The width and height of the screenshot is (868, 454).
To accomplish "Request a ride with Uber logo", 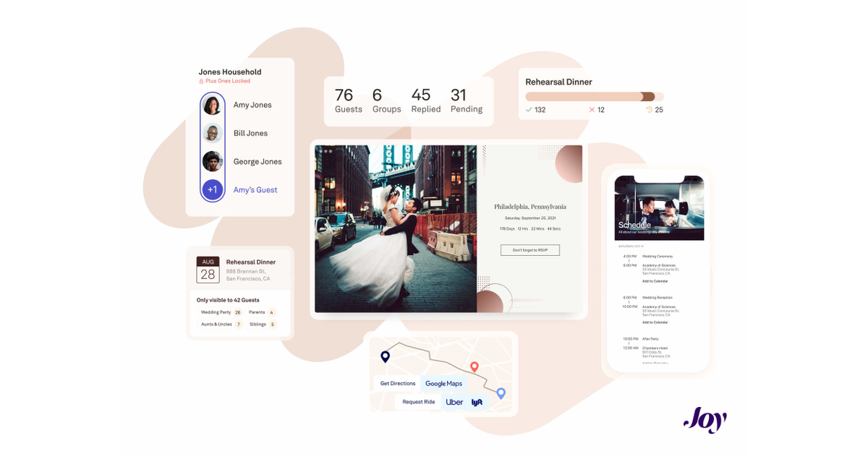I will [x=454, y=402].
